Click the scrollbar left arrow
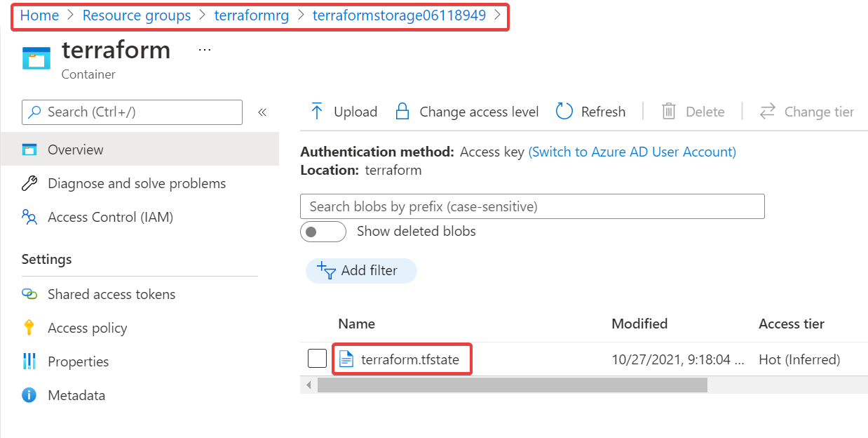The image size is (868, 438). (308, 385)
